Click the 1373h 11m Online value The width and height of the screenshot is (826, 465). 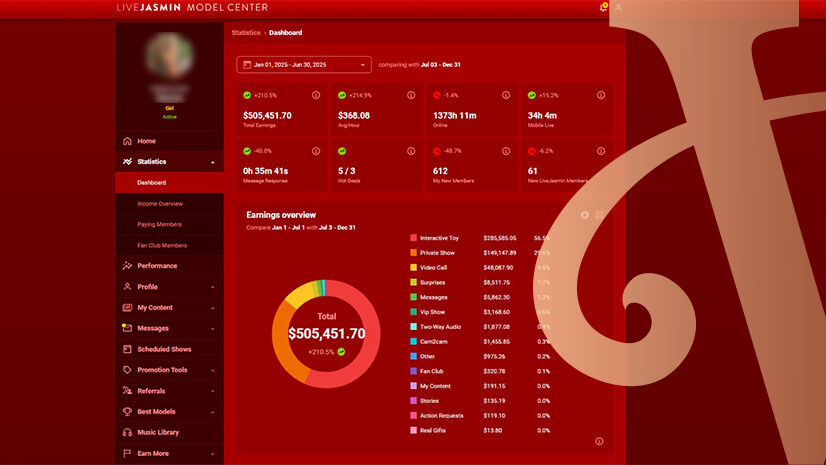pyautogui.click(x=455, y=115)
